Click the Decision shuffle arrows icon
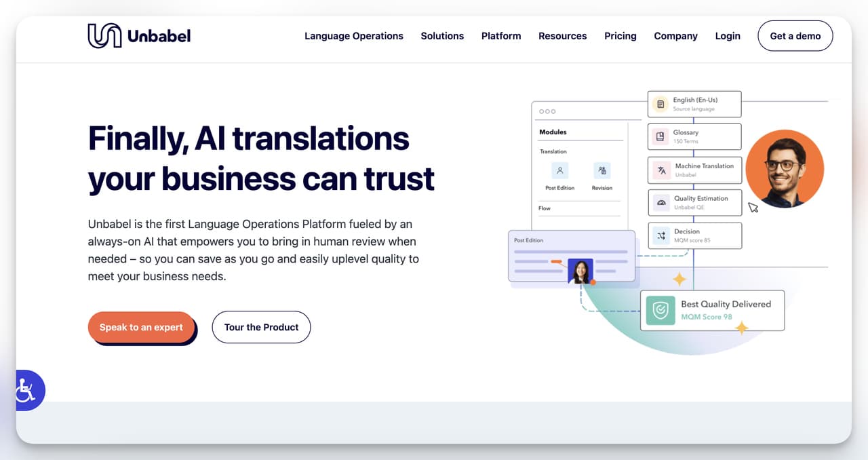The height and width of the screenshot is (460, 868). pos(660,235)
